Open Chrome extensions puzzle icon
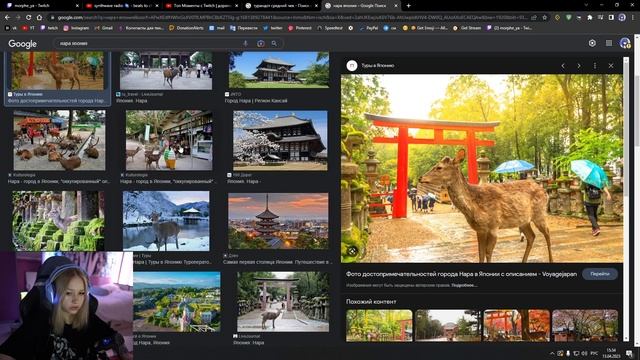 click(x=590, y=18)
